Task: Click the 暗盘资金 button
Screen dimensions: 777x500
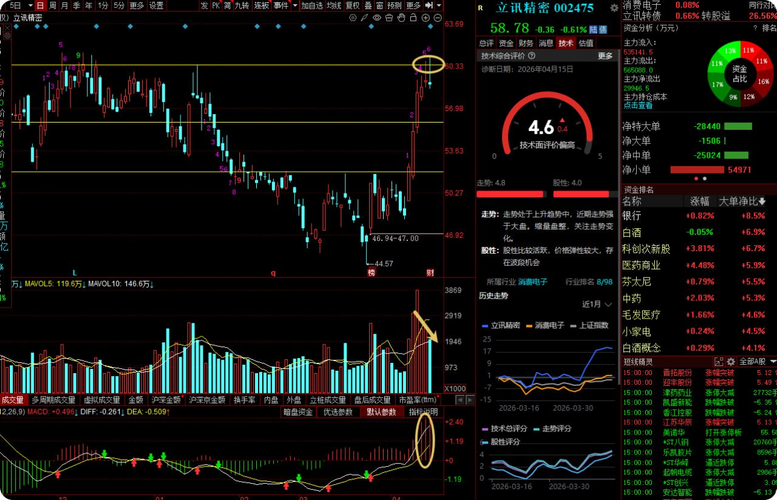Action: [298, 412]
